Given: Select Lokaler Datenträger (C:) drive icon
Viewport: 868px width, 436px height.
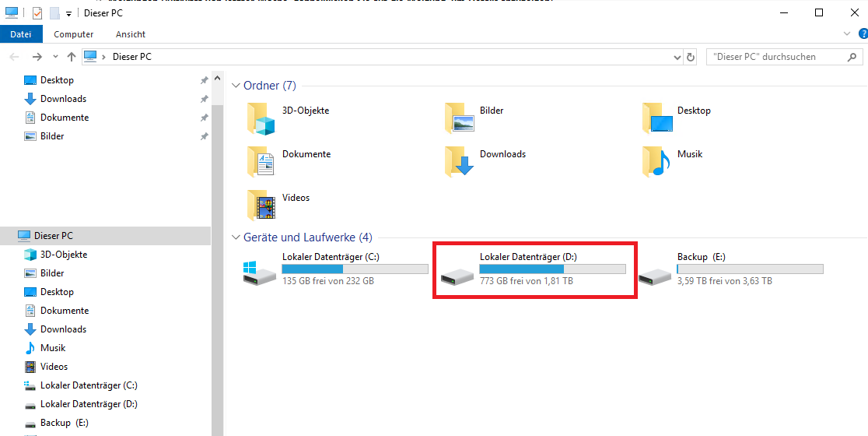Looking at the screenshot, I should (x=259, y=274).
